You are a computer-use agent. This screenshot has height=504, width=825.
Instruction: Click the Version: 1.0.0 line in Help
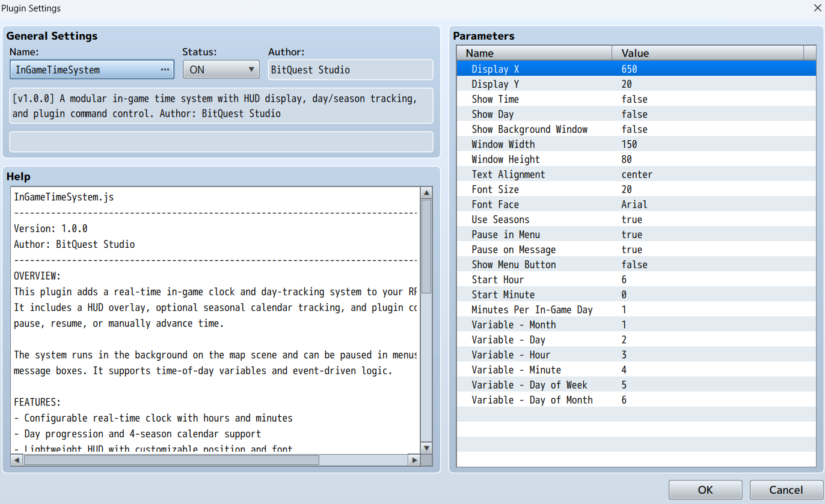tap(51, 229)
